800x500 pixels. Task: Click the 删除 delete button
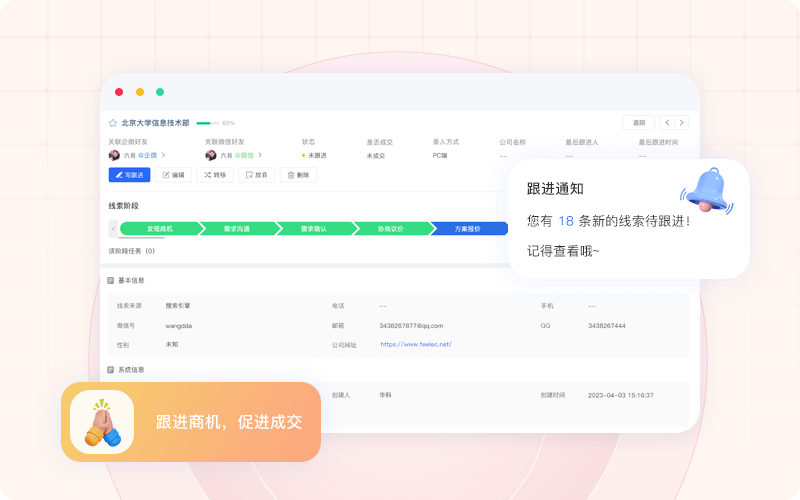(x=298, y=174)
